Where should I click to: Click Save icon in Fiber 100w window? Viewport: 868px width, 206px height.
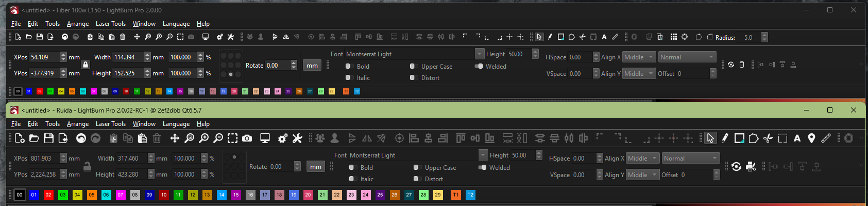click(x=40, y=37)
